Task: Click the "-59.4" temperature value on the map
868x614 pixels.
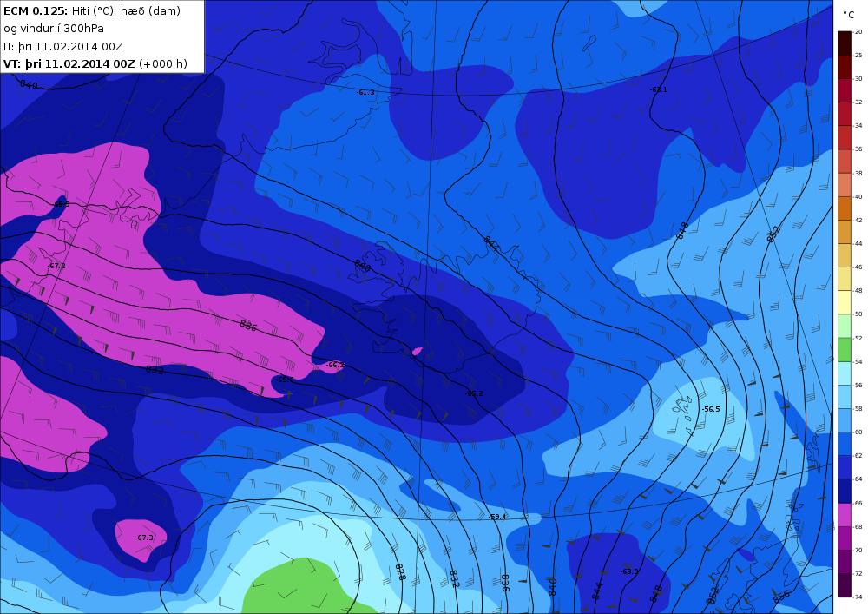Action: (x=497, y=517)
